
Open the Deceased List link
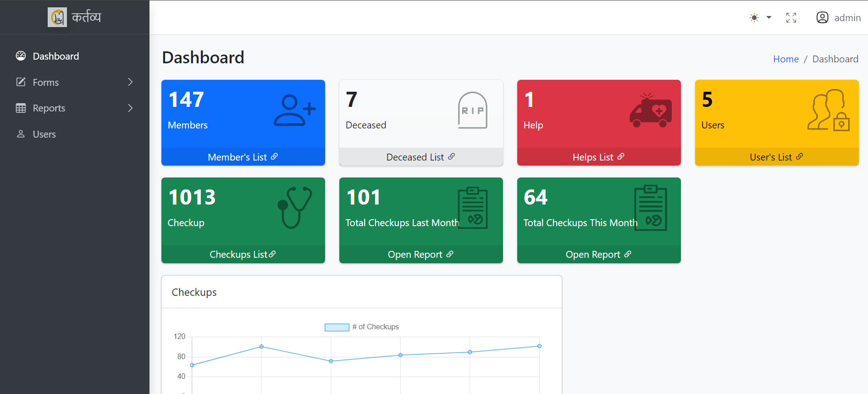pos(420,157)
